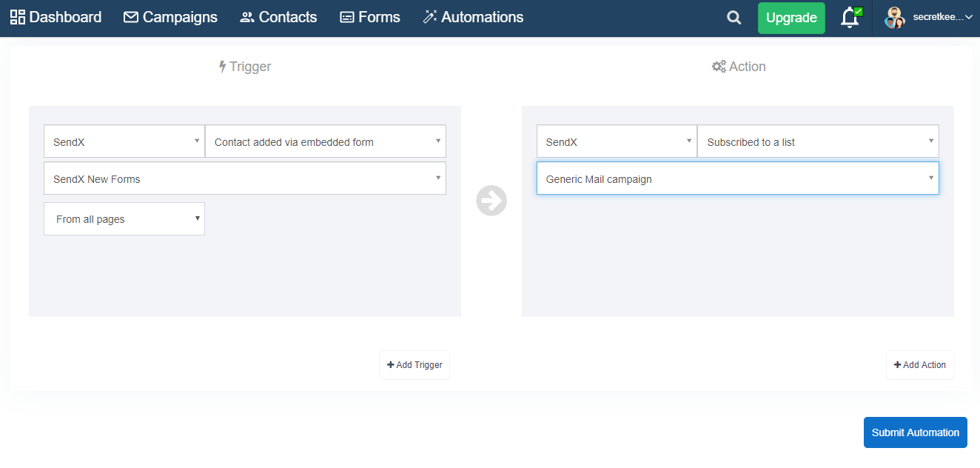Open the Dashboard menu
The image size is (980, 468).
56,17
